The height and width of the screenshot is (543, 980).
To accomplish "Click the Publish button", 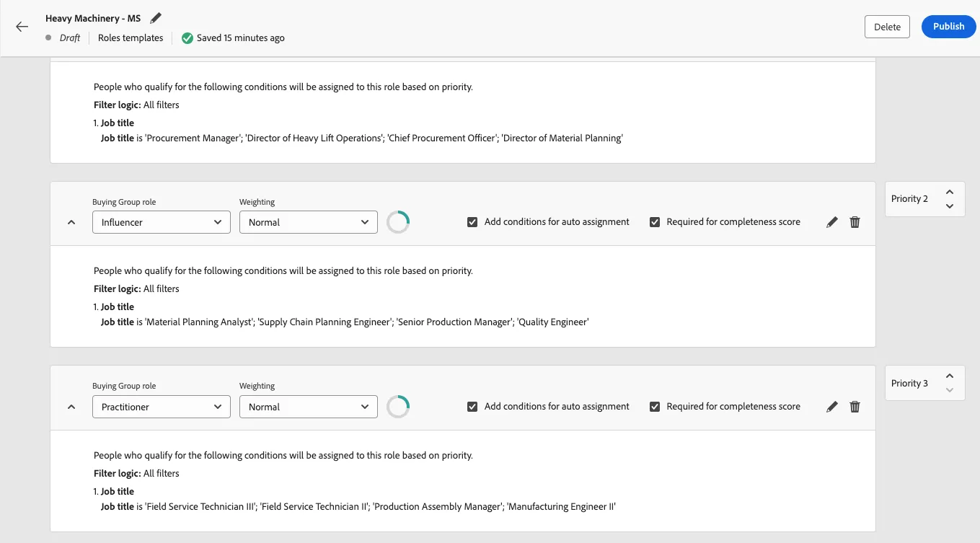I will point(948,27).
